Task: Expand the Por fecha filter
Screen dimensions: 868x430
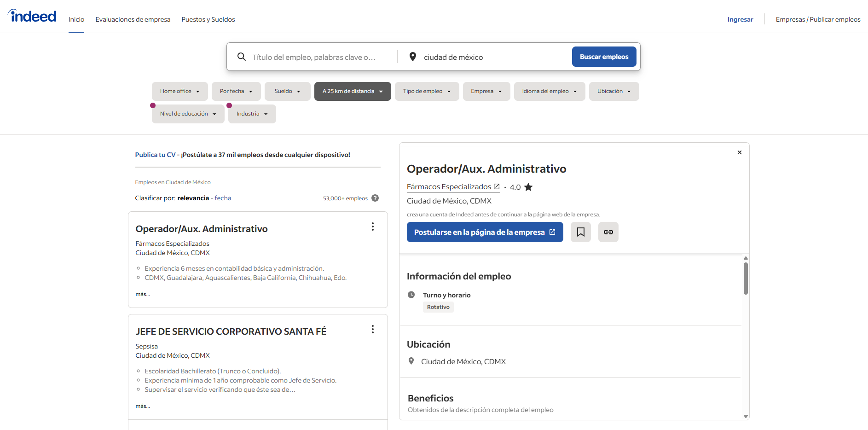Action: click(236, 91)
